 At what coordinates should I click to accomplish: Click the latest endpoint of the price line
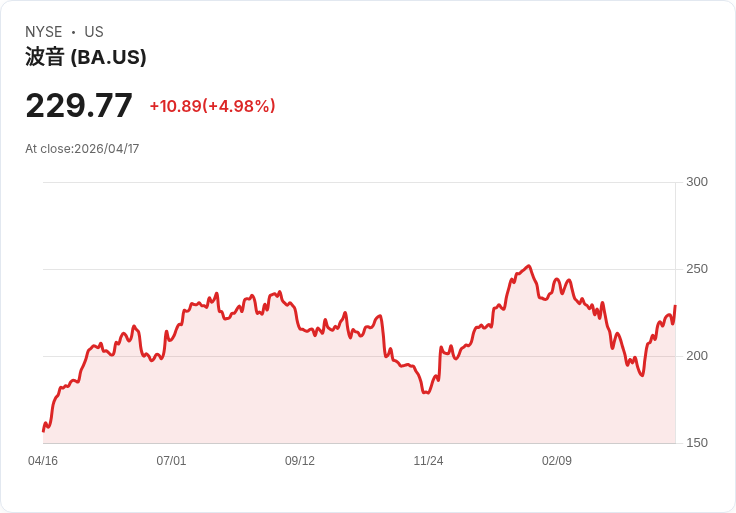[675, 306]
